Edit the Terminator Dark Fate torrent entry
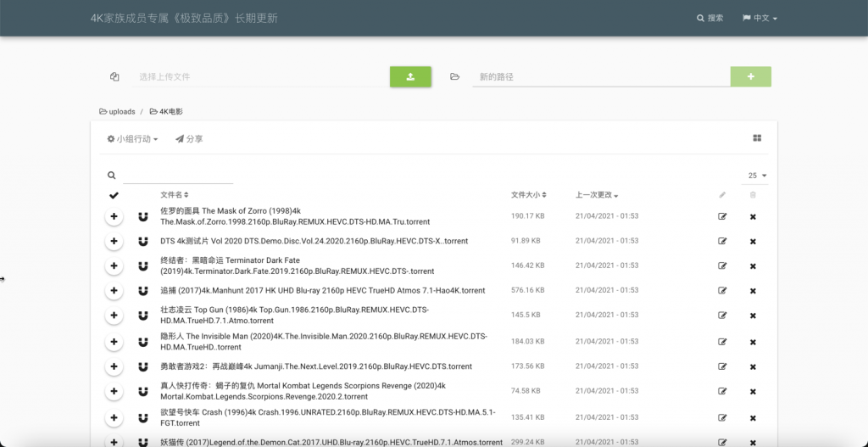 pyautogui.click(x=722, y=265)
